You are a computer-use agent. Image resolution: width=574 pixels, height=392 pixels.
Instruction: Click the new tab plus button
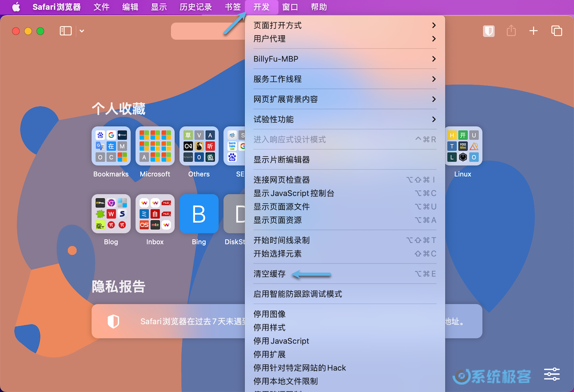coord(533,31)
